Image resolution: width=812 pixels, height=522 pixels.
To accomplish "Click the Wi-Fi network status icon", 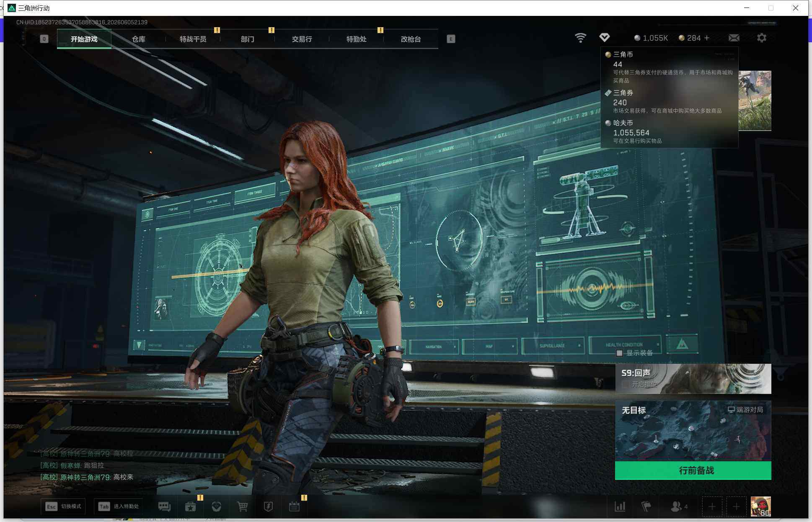I will pos(580,38).
